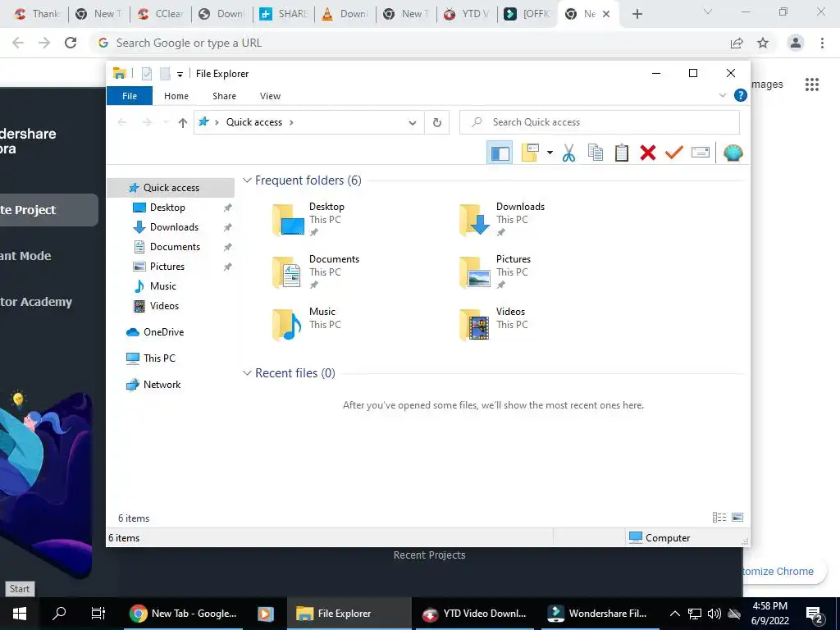
Task: Click the orange checkmark Properties icon
Action: pos(674,153)
